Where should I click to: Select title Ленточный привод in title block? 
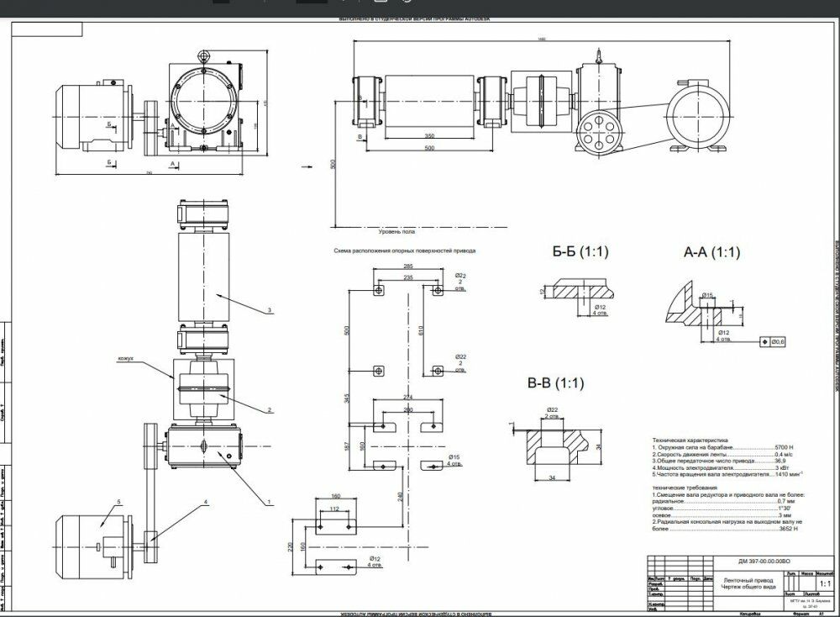pos(748,580)
